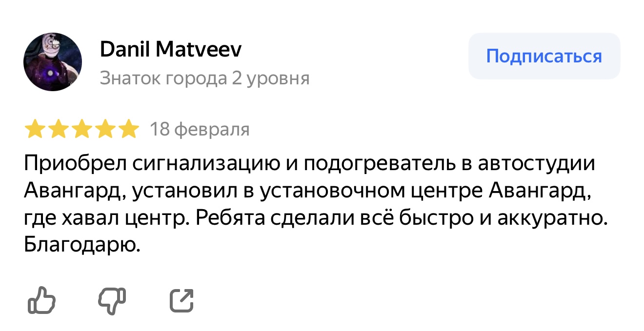Click the fifth yellow rating star
The width and height of the screenshot is (644, 331).
tap(128, 130)
